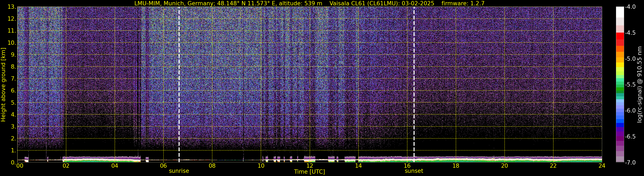Image resolution: width=644 pixels, height=176 pixels.
Task: Click the height axis tick '10.'
Action: click(12, 43)
